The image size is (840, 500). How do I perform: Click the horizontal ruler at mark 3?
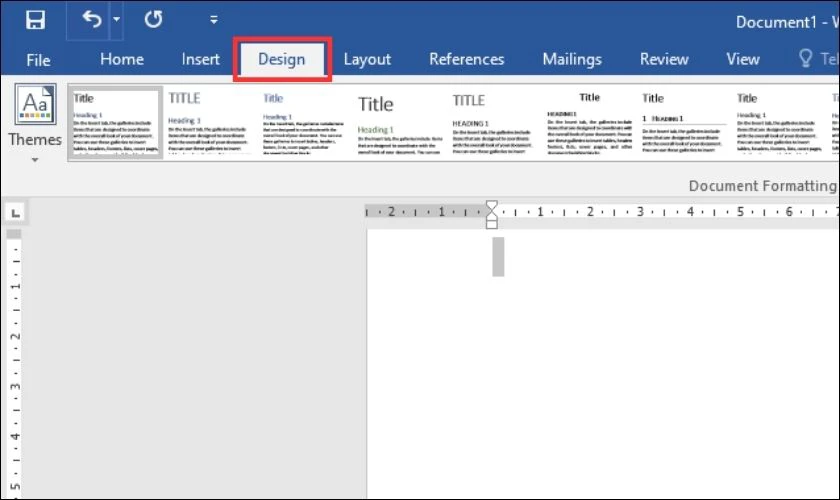[640, 212]
